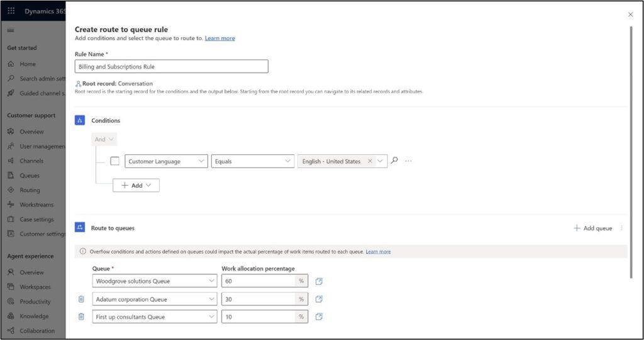
Task: Open the Equals operator dropdown
Action: click(287, 161)
